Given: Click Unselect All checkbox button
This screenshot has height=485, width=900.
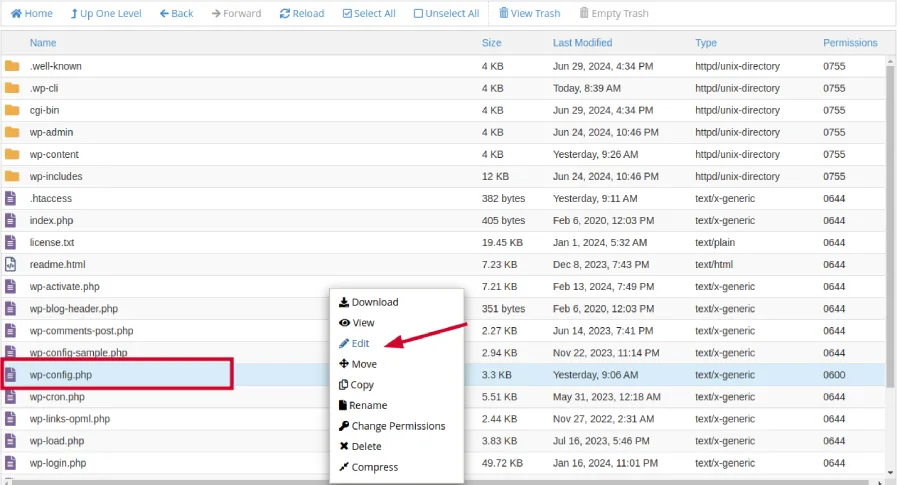Looking at the screenshot, I should click(447, 13).
